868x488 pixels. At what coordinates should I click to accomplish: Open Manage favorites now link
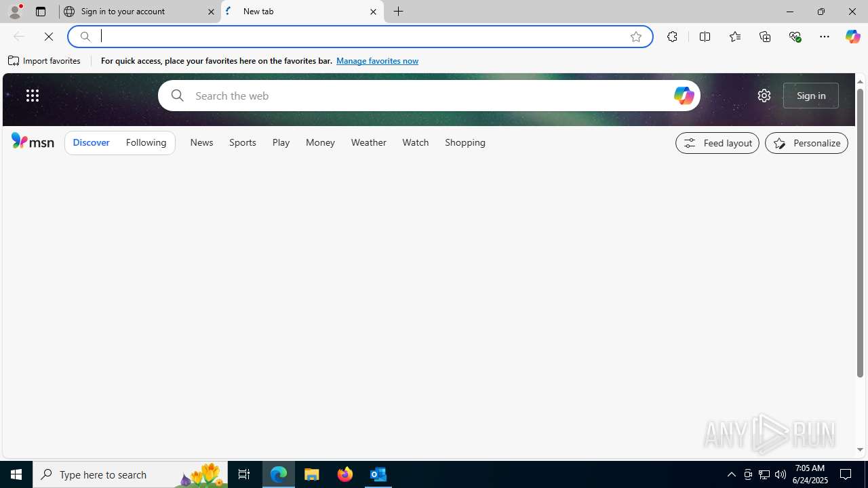(x=377, y=61)
